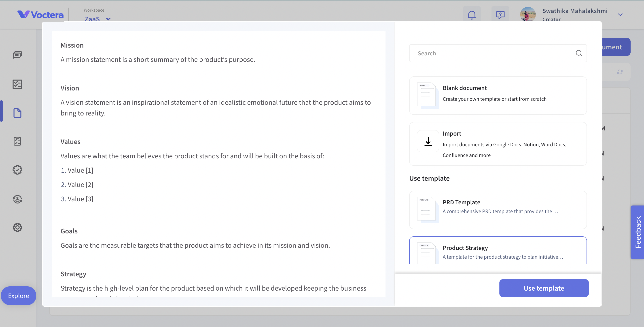Click the Goals heading in preview
Screen dimensions: 644x327
[x=69, y=231]
